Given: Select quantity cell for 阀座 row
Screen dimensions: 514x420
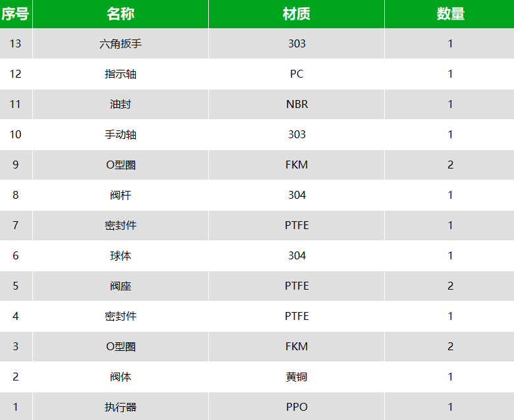Looking at the screenshot, I should pyautogui.click(x=449, y=286).
